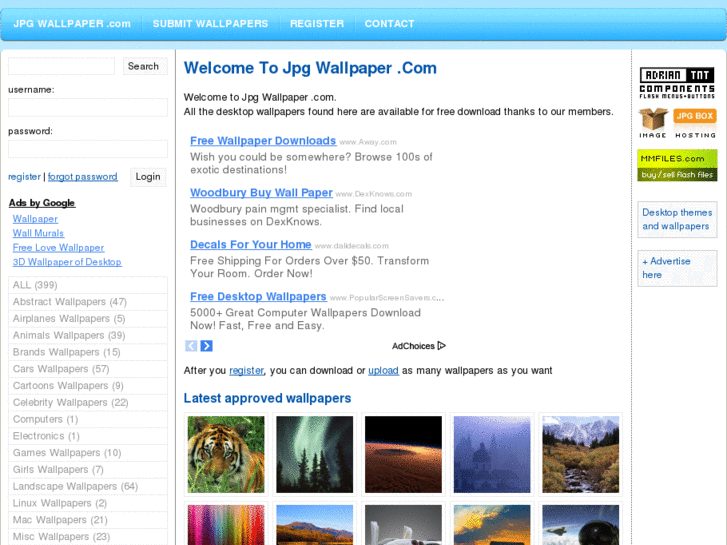
Task: Open the sunset clouds wallpaper thumbnail
Action: 492,525
